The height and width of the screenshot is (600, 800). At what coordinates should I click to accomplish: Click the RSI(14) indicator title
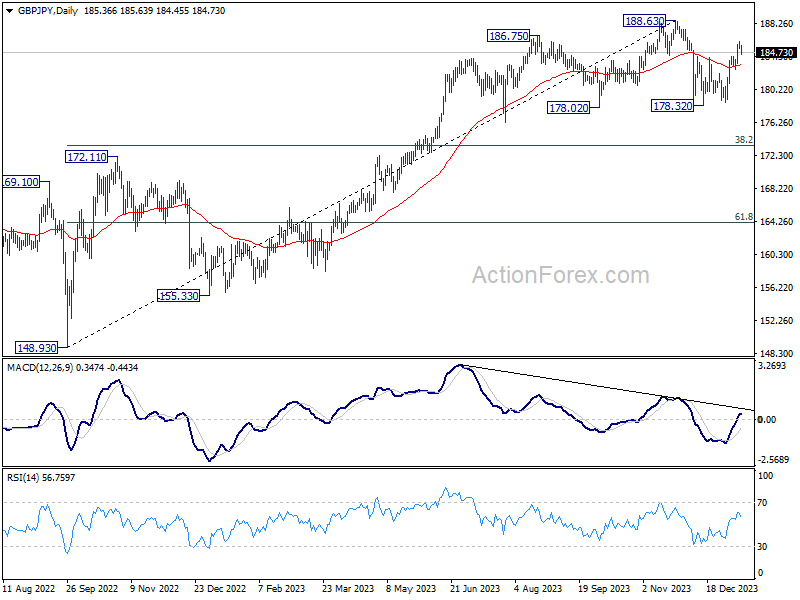pos(23,478)
